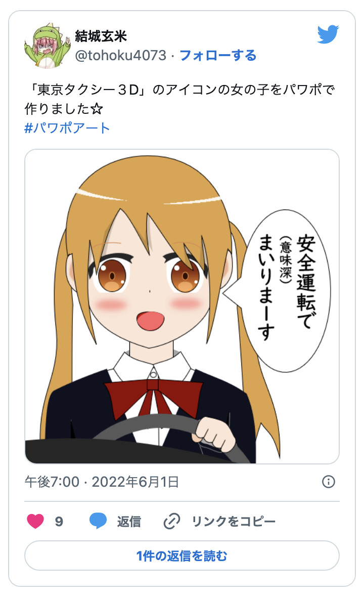Like the tweet with heart icon
The image size is (364, 597).
click(x=35, y=521)
